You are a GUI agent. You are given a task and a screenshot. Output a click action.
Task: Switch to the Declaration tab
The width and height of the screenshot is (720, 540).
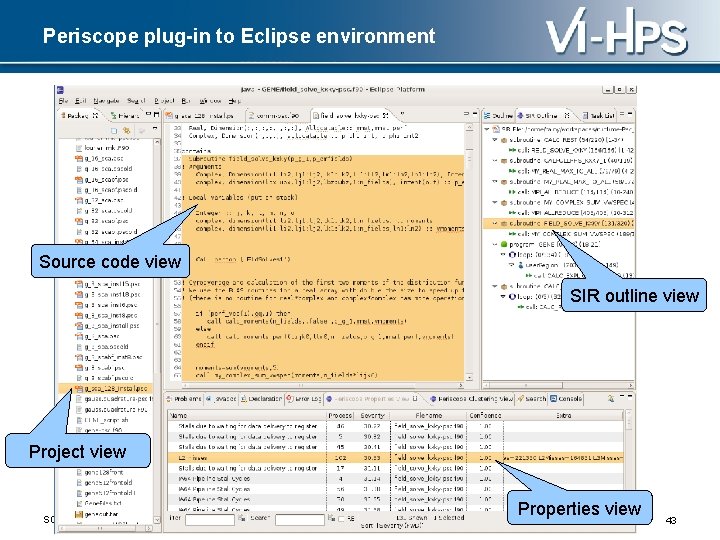[262, 399]
